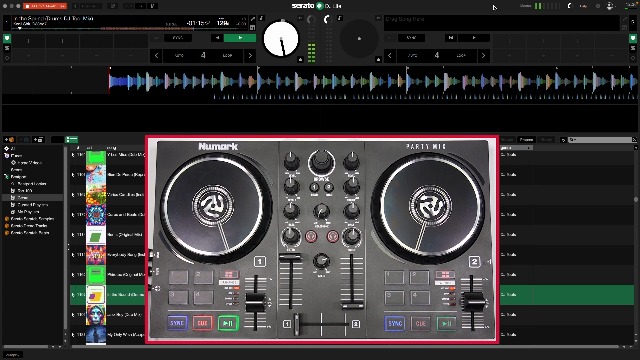The image size is (640, 360).
Task: Switch to the selected middle tab above right panel
Action: pyautogui.click(x=527, y=140)
